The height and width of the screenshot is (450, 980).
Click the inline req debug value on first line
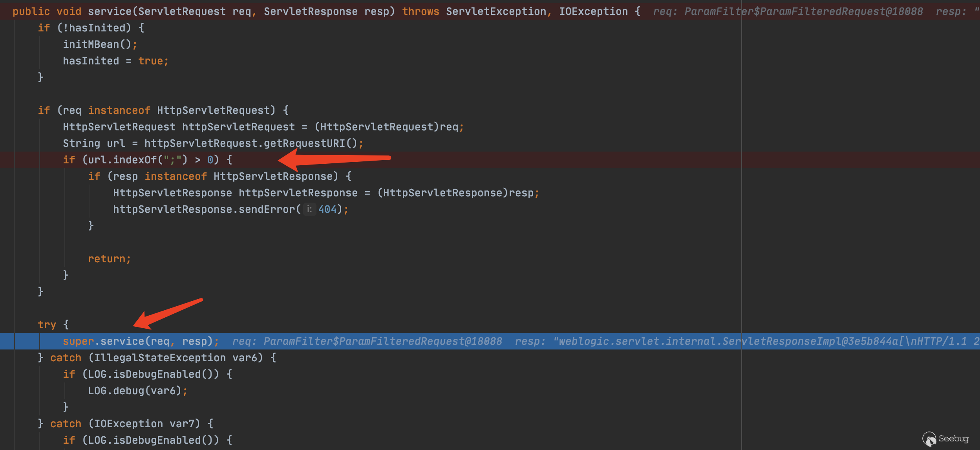coord(788,11)
